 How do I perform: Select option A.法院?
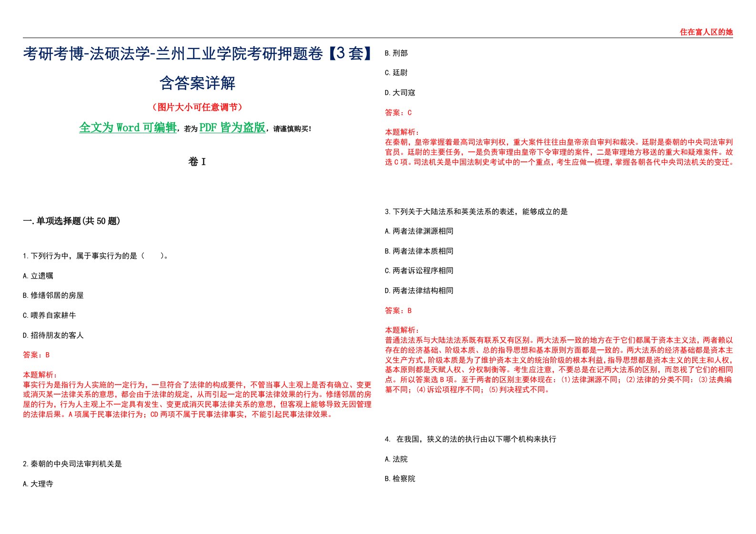[396, 459]
